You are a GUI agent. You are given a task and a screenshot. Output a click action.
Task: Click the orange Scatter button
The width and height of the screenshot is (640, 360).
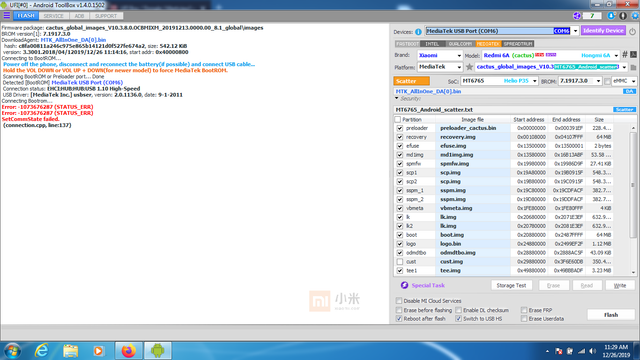tap(411, 81)
